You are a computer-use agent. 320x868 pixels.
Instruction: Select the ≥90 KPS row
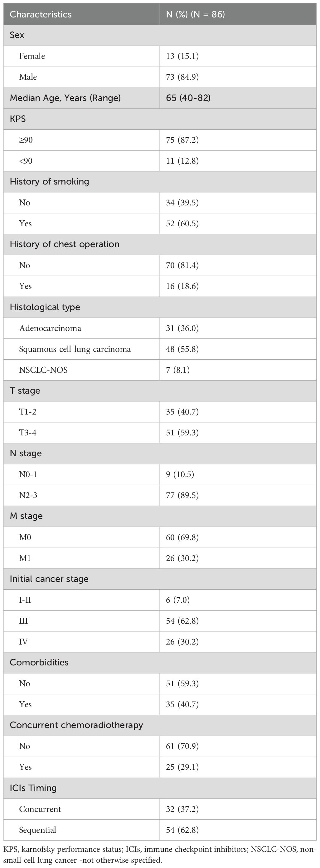160,140
